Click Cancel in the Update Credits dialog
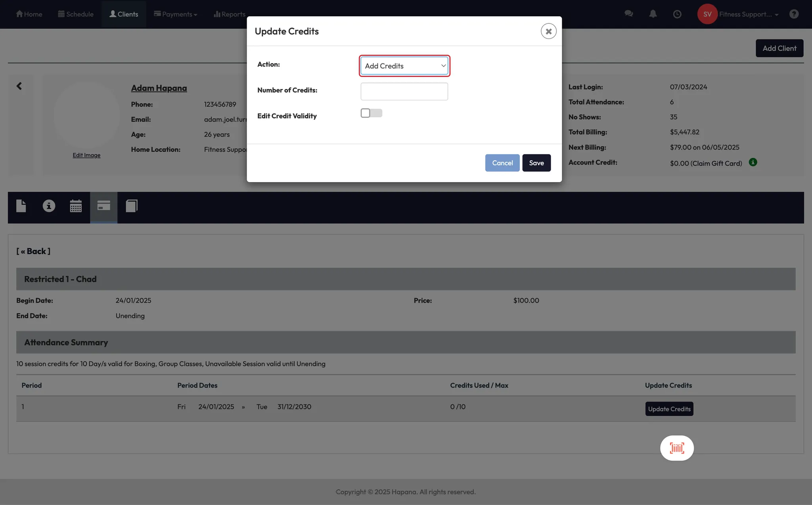 [502, 163]
